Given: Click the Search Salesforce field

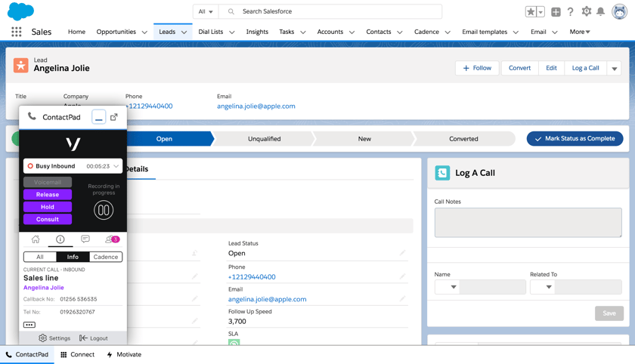Looking at the screenshot, I should (330, 12).
